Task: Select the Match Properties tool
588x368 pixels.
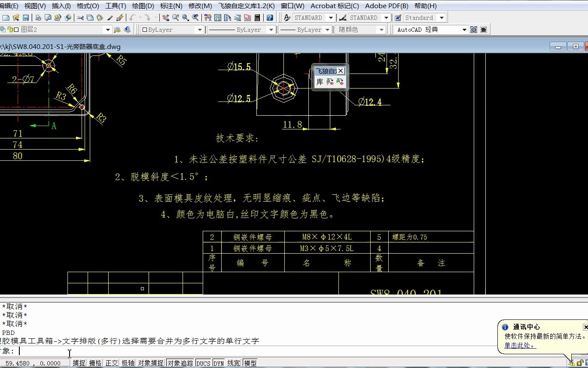Action: [109, 17]
